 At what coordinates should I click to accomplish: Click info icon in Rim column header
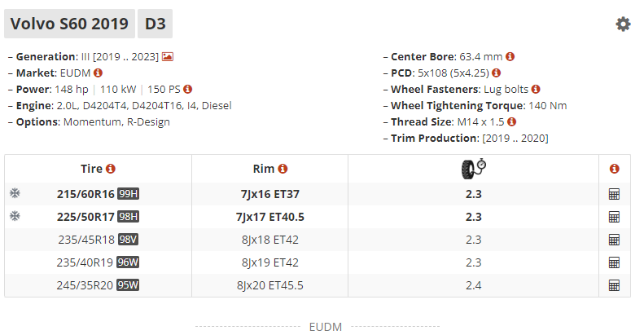tap(283, 169)
